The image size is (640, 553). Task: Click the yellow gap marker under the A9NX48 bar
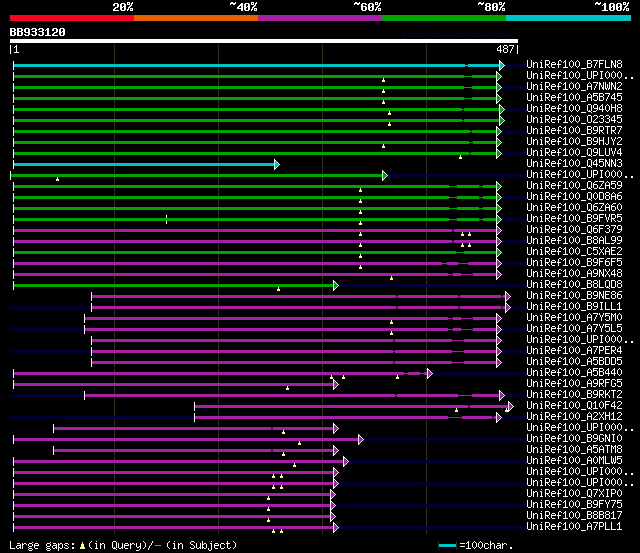click(391, 278)
